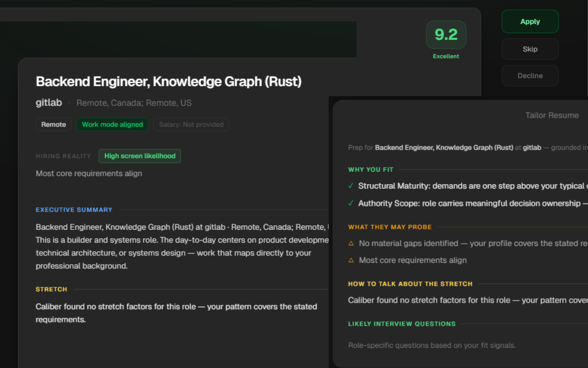Click the Decline button
This screenshot has height=368, width=588.
pyautogui.click(x=530, y=76)
